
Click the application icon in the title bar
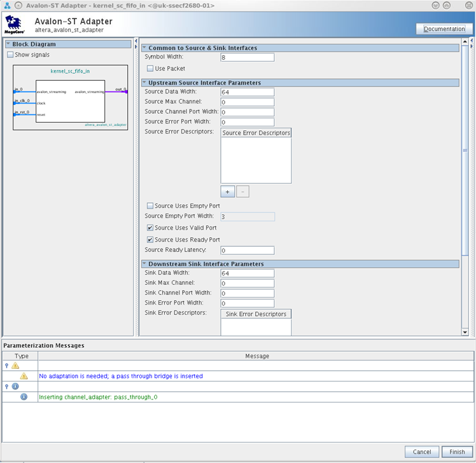click(7, 6)
